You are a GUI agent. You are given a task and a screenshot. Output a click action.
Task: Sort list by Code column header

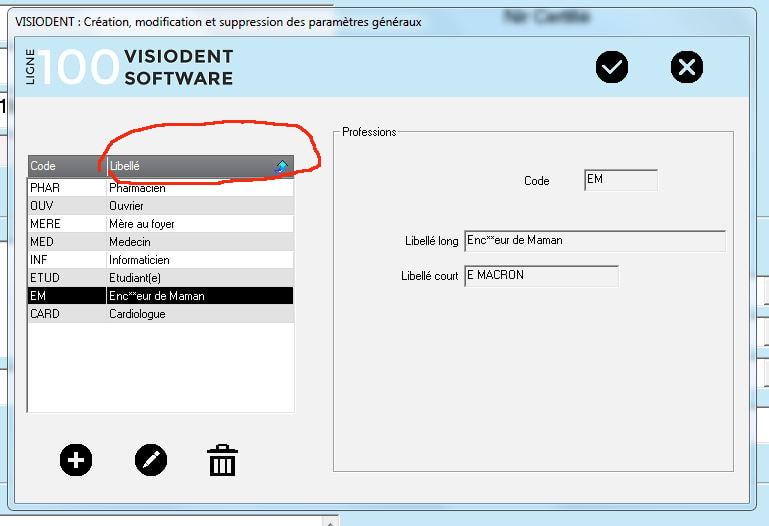[x=66, y=166]
